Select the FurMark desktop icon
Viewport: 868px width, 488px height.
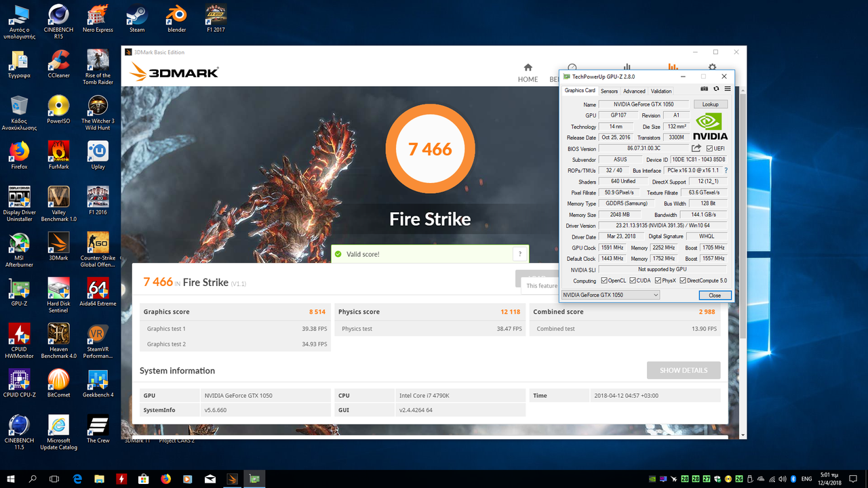pos(58,155)
